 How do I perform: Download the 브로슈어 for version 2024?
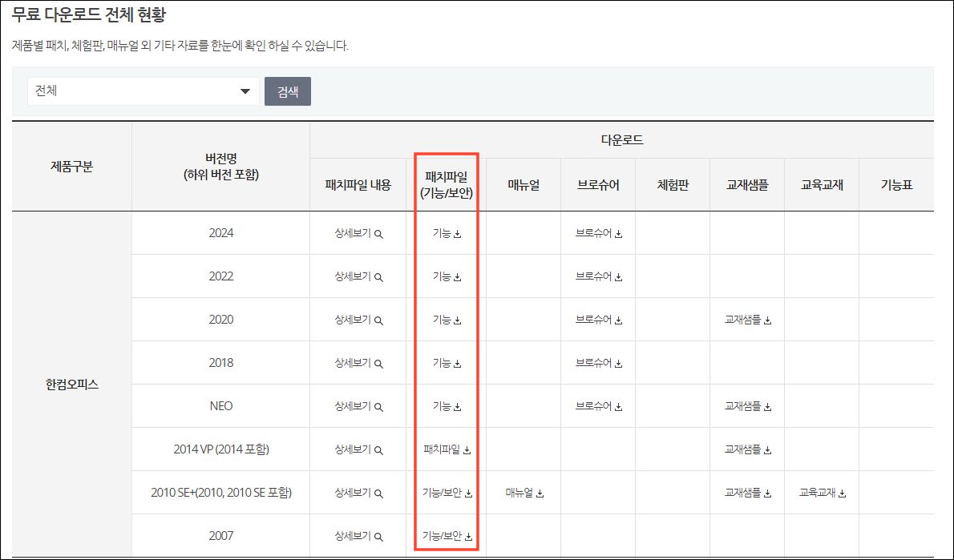pos(597,232)
